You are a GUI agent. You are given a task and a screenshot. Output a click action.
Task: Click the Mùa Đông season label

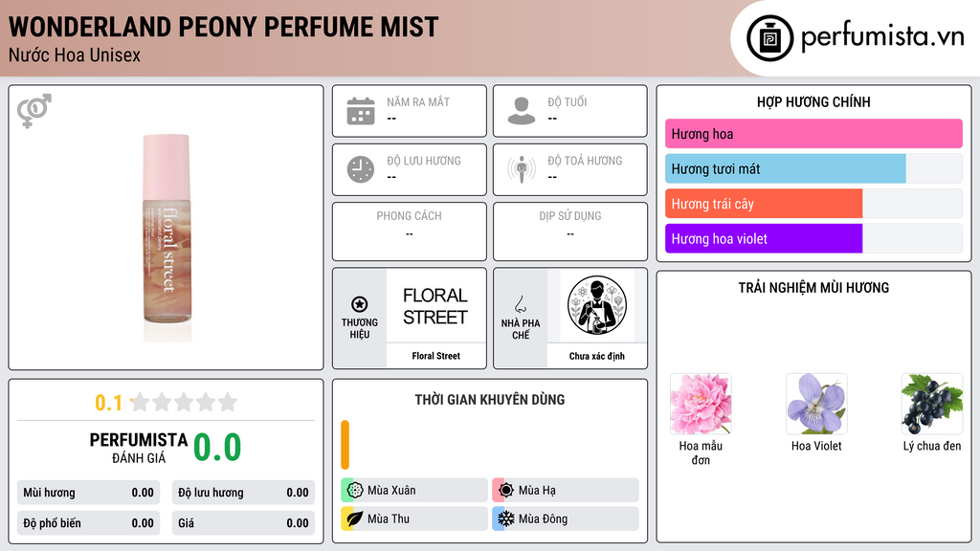[543, 518]
